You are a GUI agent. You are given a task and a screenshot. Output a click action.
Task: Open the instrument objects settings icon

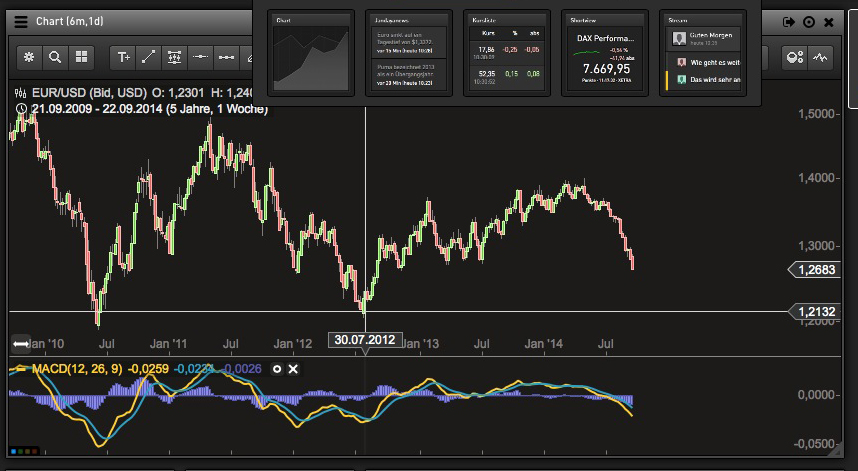795,57
